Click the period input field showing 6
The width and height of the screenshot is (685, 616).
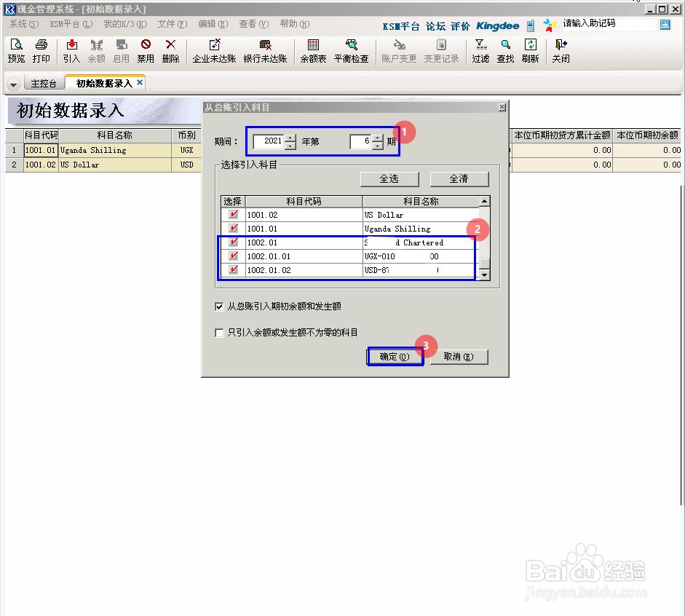click(x=361, y=141)
